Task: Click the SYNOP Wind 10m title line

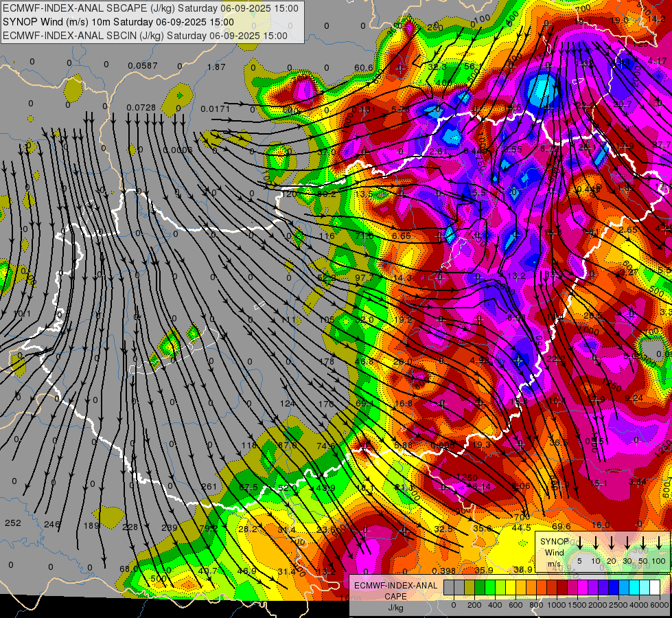Action: click(x=118, y=22)
